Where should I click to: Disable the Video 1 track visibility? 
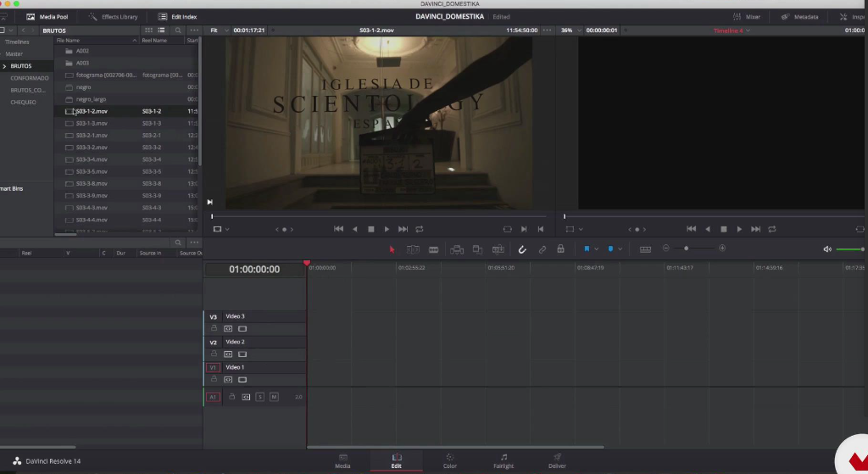(242, 379)
